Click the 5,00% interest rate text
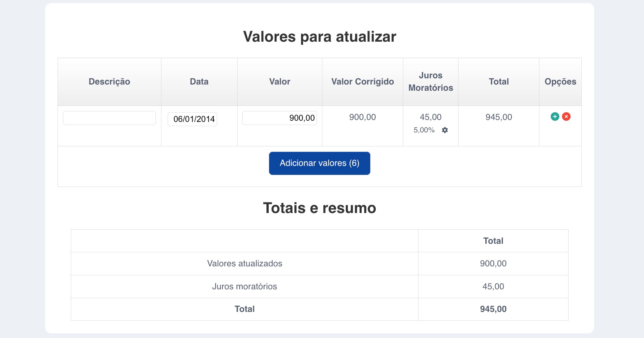The image size is (644, 338). click(x=424, y=130)
